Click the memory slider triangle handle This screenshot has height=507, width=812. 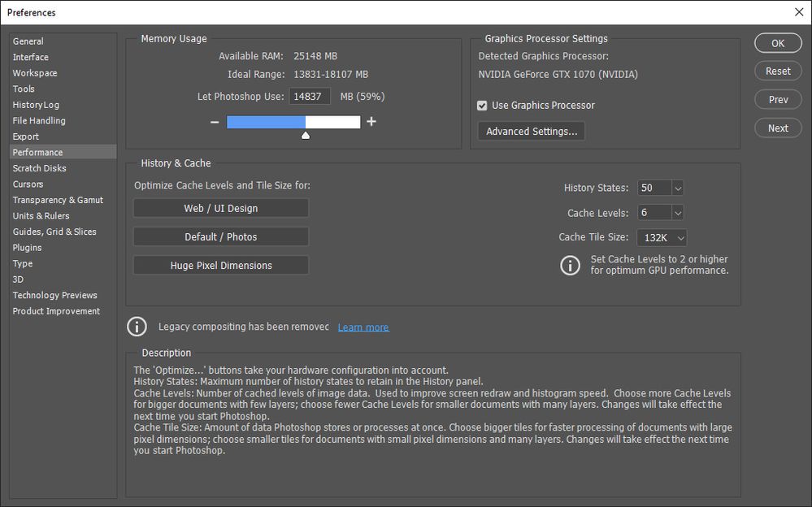[x=306, y=135]
